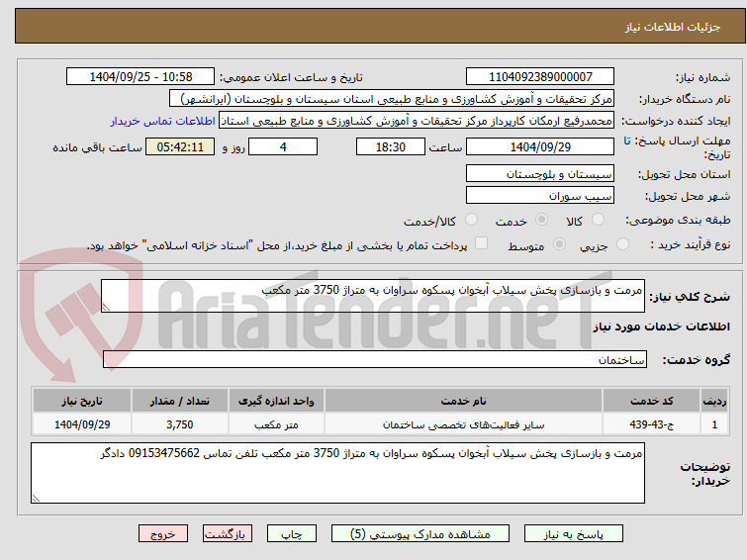Click the واحد اندازه گیری column header
The width and height of the screenshot is (747, 560).
click(x=276, y=401)
